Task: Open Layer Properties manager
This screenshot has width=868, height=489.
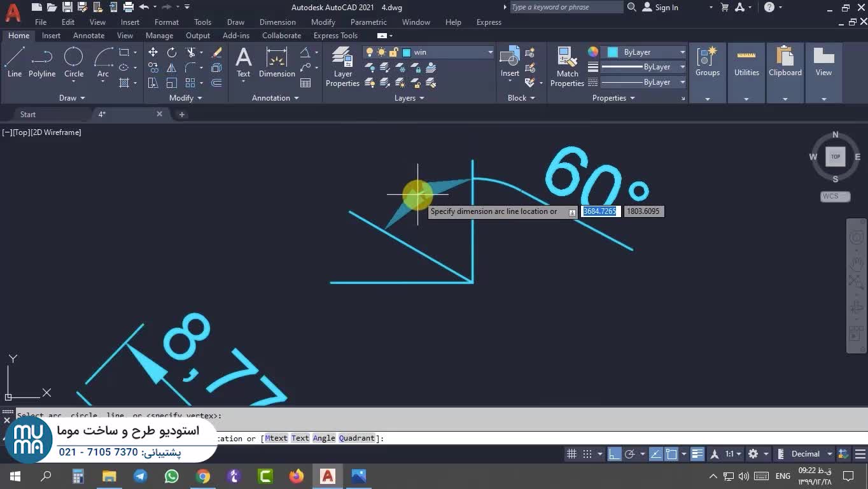Action: point(342,66)
